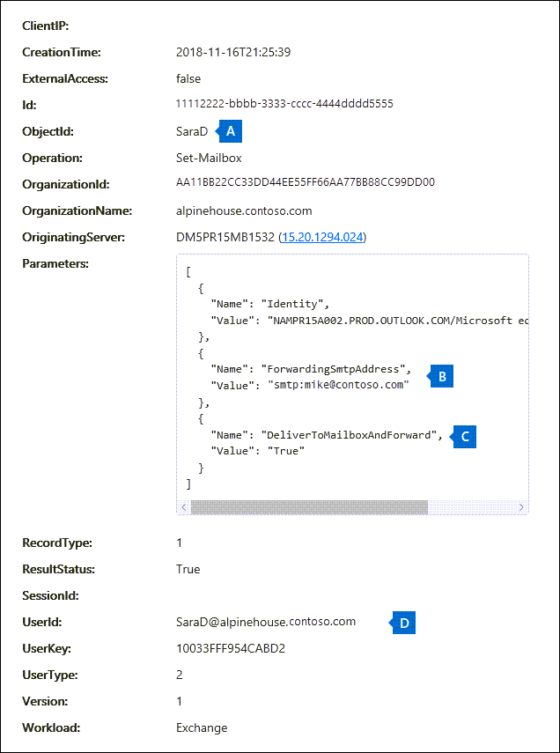Click the alpinehouse.contoso.com OrganizationName value

(x=244, y=211)
